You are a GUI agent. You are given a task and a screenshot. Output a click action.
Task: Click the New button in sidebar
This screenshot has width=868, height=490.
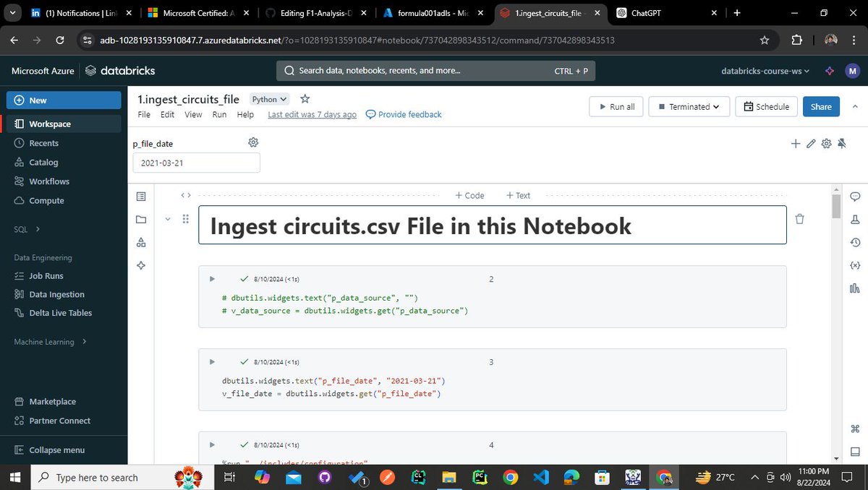coord(64,100)
